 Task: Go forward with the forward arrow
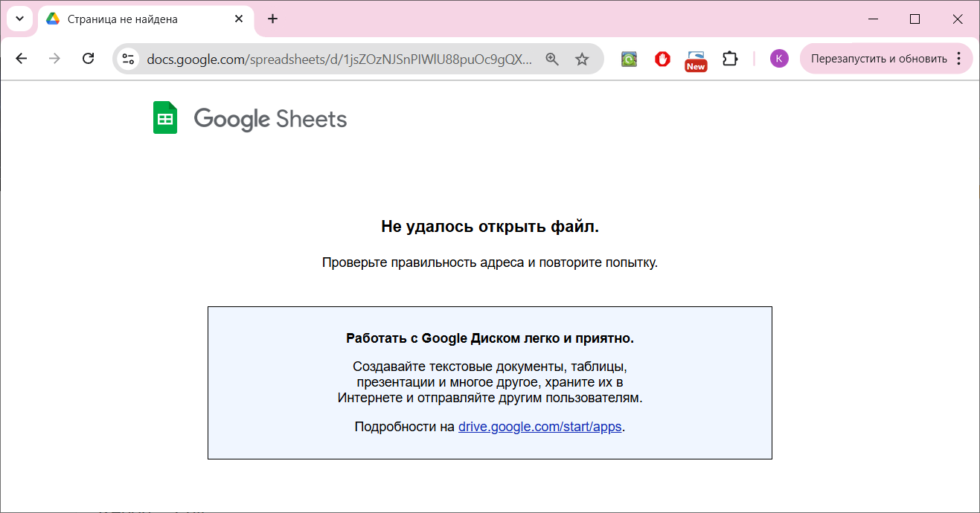(x=54, y=59)
